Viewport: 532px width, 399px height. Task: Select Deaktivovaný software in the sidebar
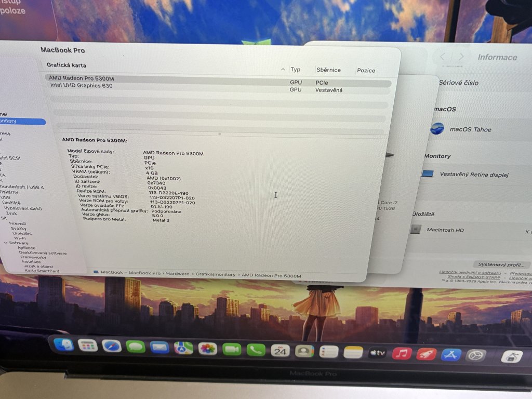[x=43, y=253]
